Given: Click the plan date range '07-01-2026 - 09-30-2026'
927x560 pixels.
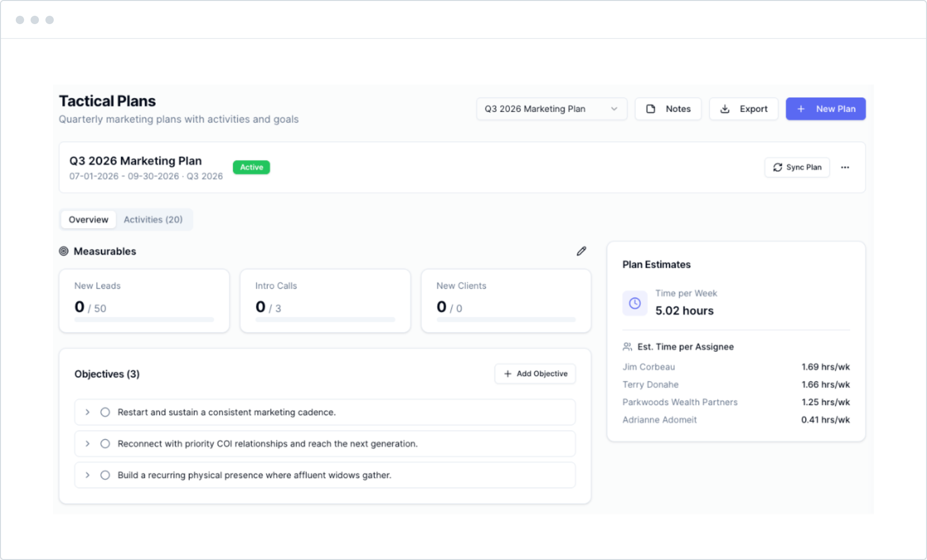Looking at the screenshot, I should tap(124, 177).
